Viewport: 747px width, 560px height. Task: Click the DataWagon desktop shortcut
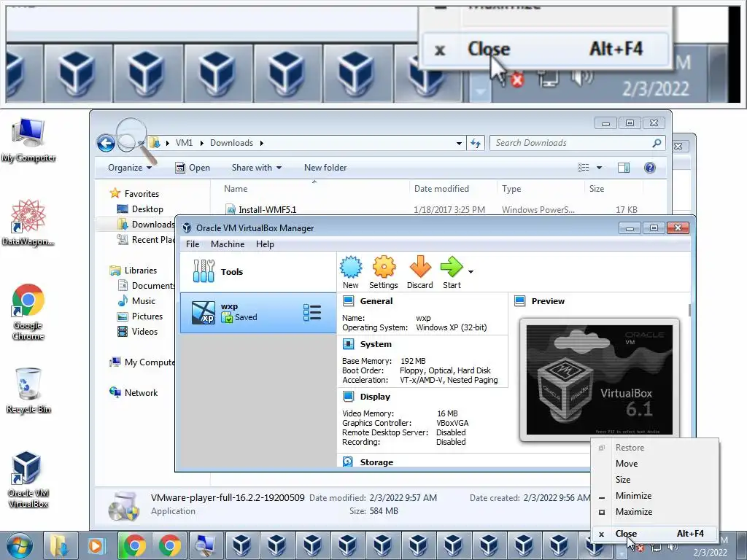coord(28,223)
